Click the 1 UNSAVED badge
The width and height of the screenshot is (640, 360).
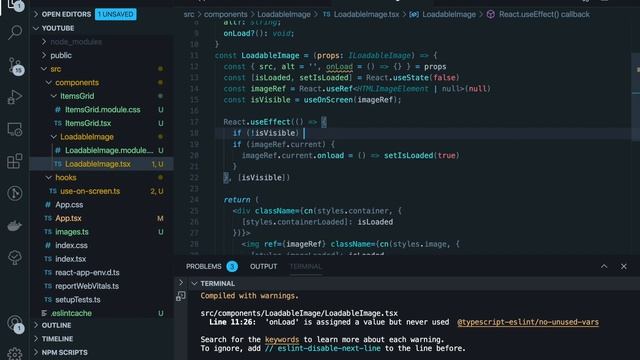(x=116, y=14)
